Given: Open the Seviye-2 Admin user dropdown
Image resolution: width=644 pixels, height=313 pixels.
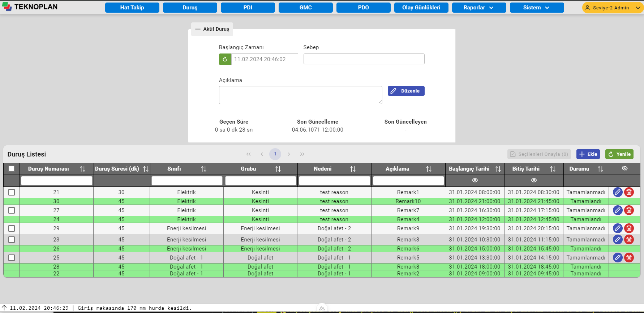Looking at the screenshot, I should tap(613, 8).
